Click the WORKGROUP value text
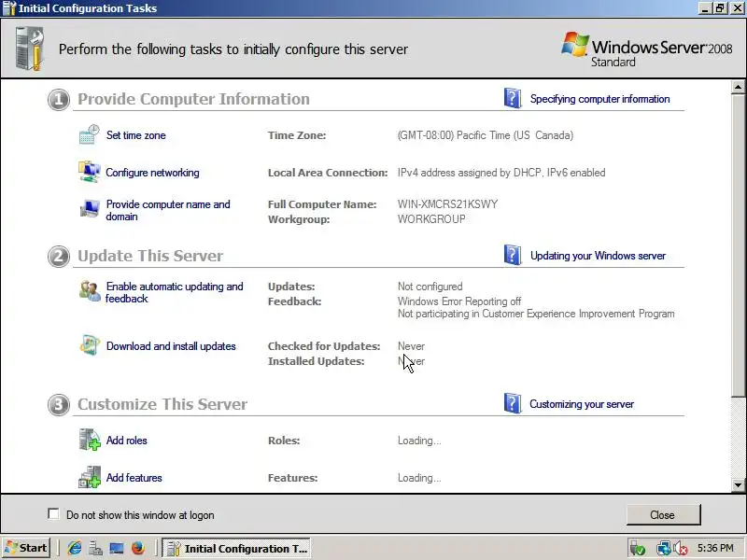 point(431,219)
